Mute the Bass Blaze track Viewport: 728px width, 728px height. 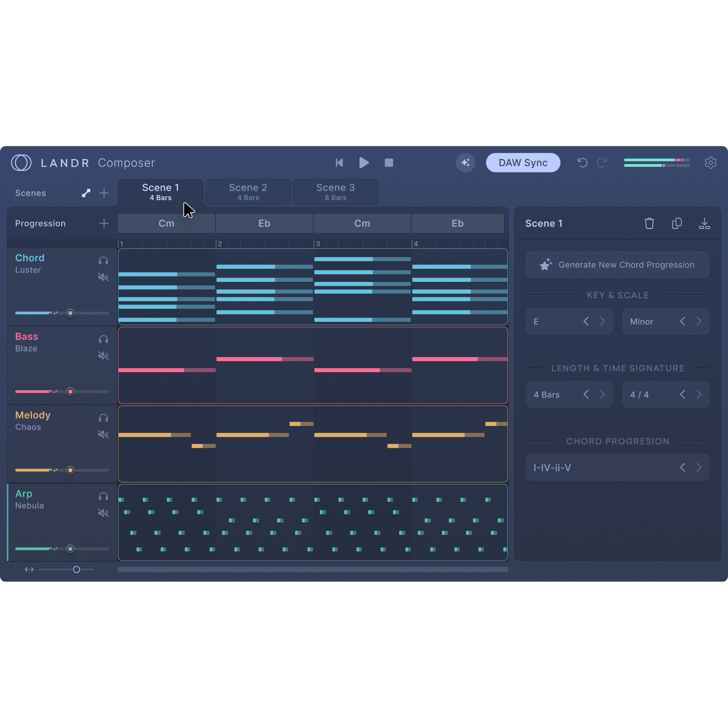[103, 356]
